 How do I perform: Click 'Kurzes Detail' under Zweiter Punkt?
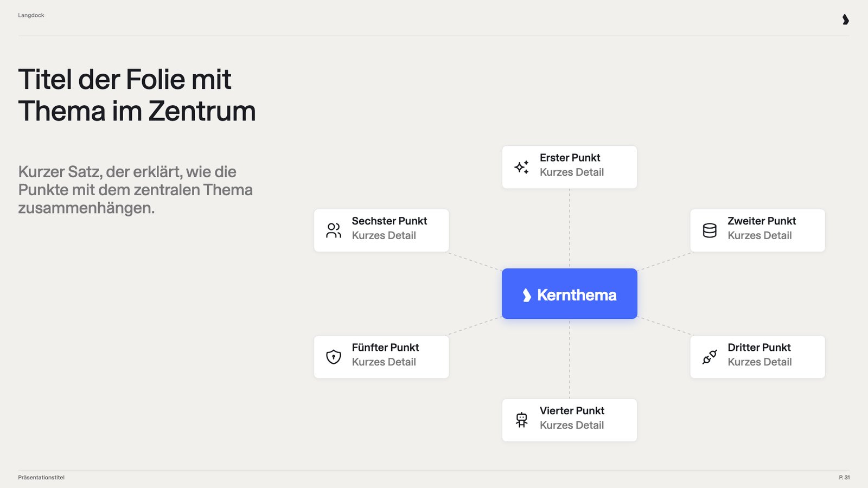(x=759, y=236)
